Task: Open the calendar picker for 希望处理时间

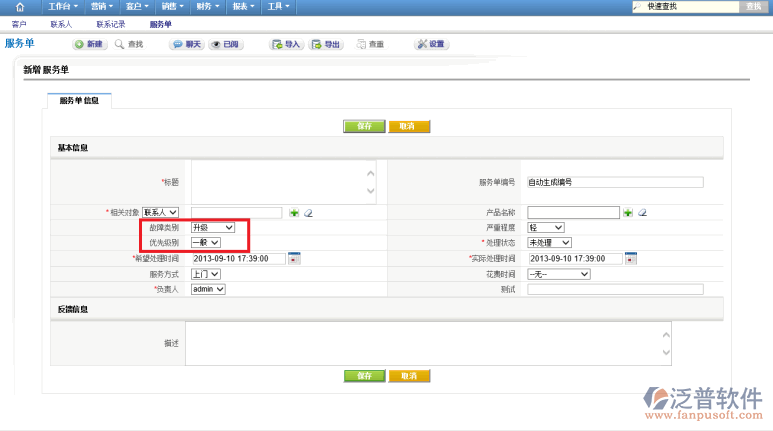Action: (294, 258)
